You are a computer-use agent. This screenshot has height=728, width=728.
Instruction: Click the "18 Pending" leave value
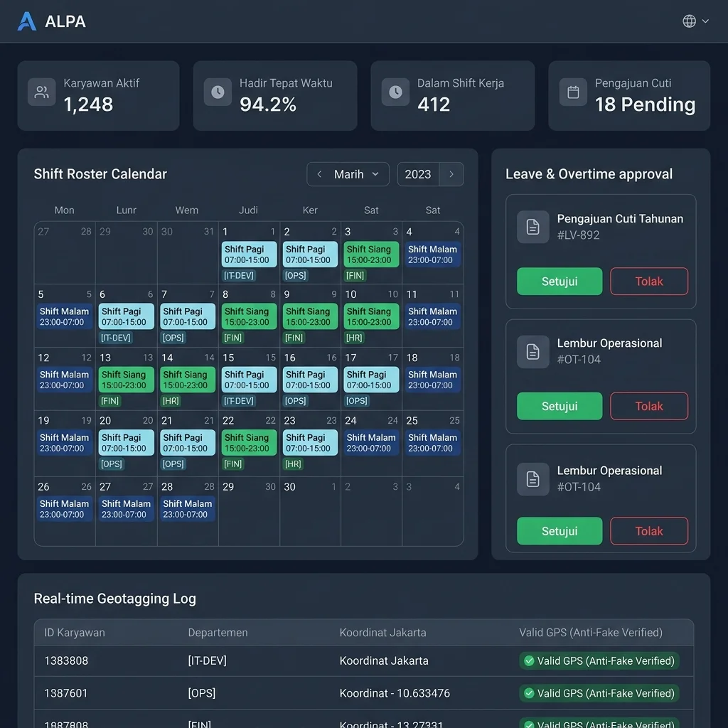[646, 105]
